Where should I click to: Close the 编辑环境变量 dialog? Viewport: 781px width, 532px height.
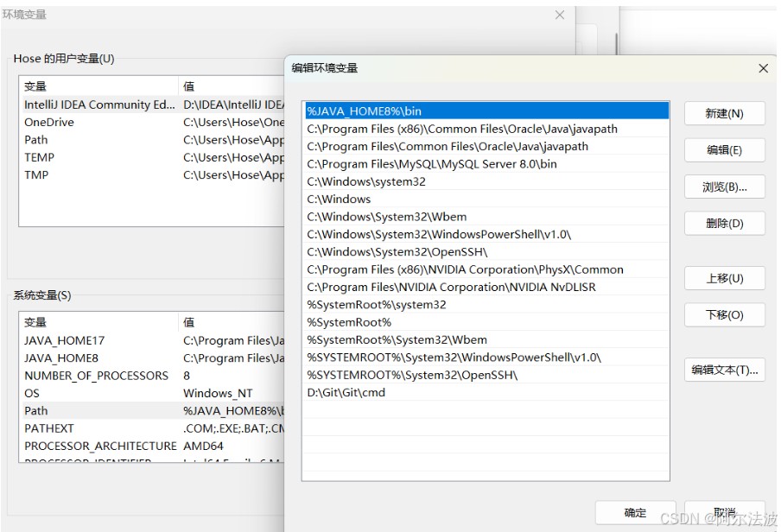[763, 68]
